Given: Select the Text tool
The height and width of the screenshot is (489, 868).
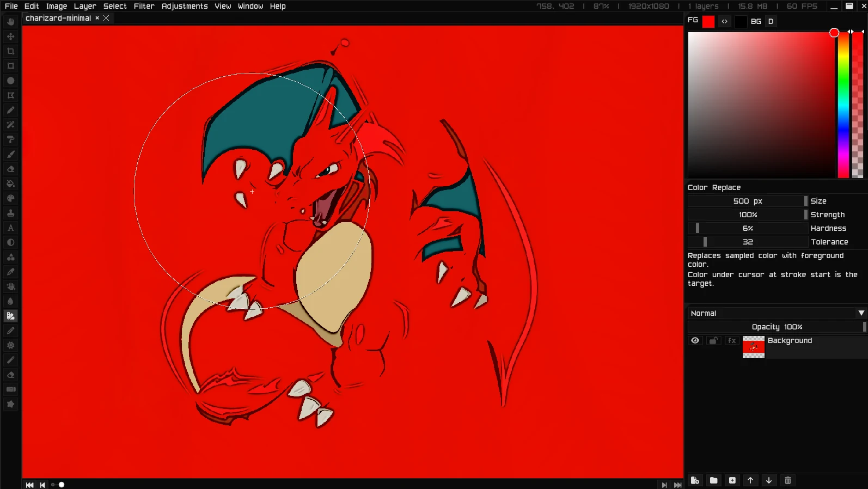Looking at the screenshot, I should click(x=10, y=228).
